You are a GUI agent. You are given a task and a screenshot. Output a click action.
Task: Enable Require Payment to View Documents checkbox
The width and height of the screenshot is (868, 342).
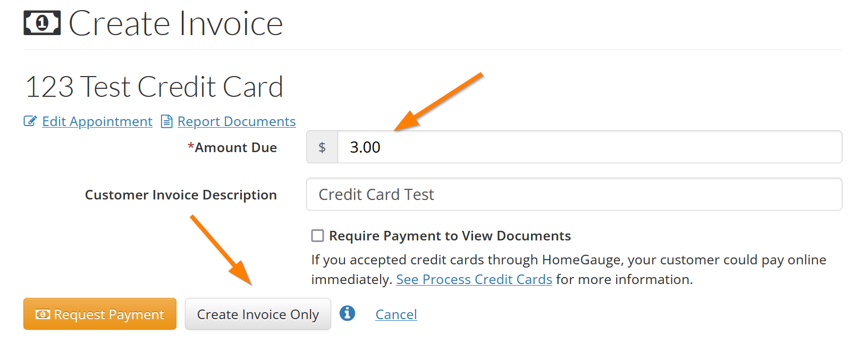pos(317,236)
